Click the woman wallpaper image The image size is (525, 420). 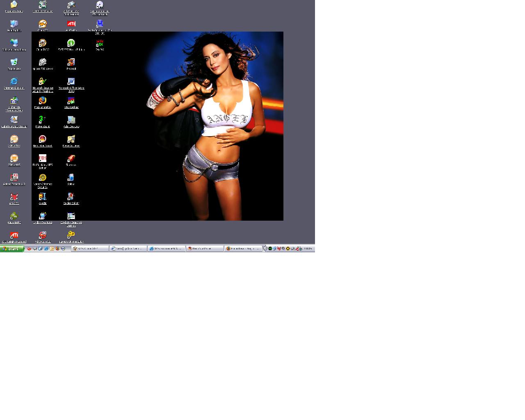pos(157,126)
